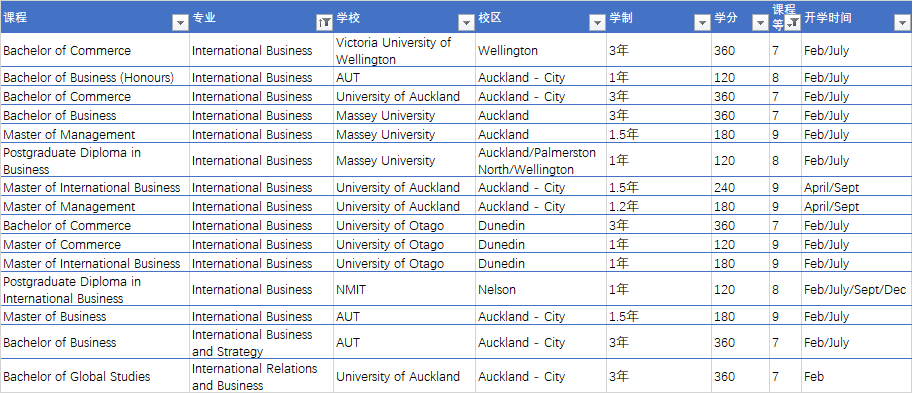Select University of Auckland in Global Studies row
This screenshot has height=393, width=913.
pyautogui.click(x=404, y=376)
